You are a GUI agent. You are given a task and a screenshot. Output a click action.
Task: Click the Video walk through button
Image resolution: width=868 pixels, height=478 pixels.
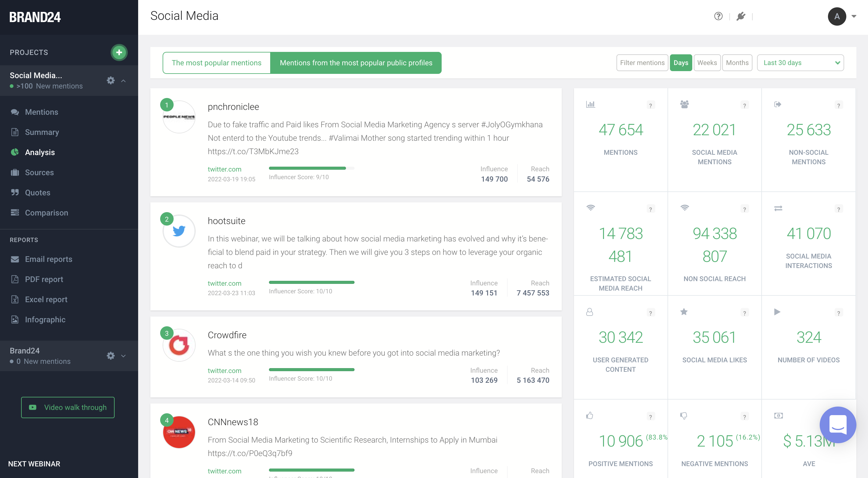[68, 407]
